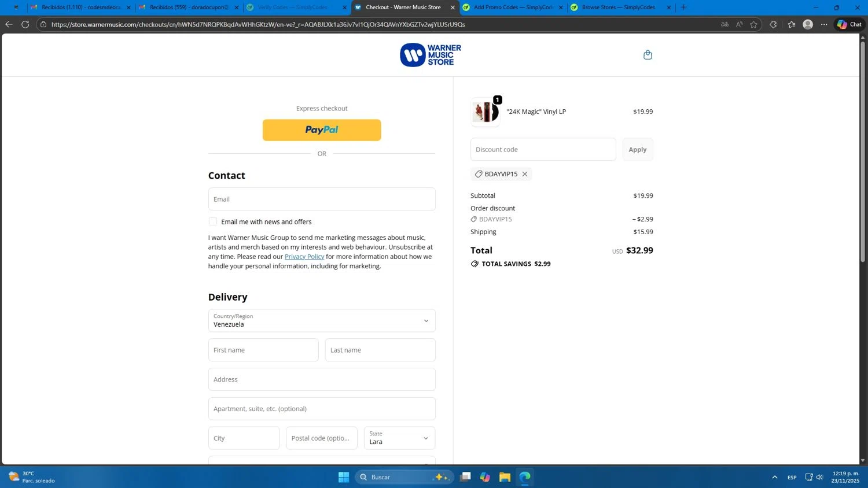The height and width of the screenshot is (488, 868).
Task: Open the favorites list icon
Action: pyautogui.click(x=791, y=24)
